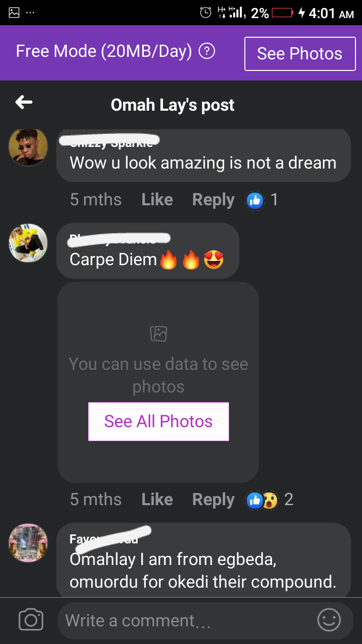The height and width of the screenshot is (644, 362).
Task: Open the profile picture beside the Omahlay egbeda comment
Action: [28, 543]
